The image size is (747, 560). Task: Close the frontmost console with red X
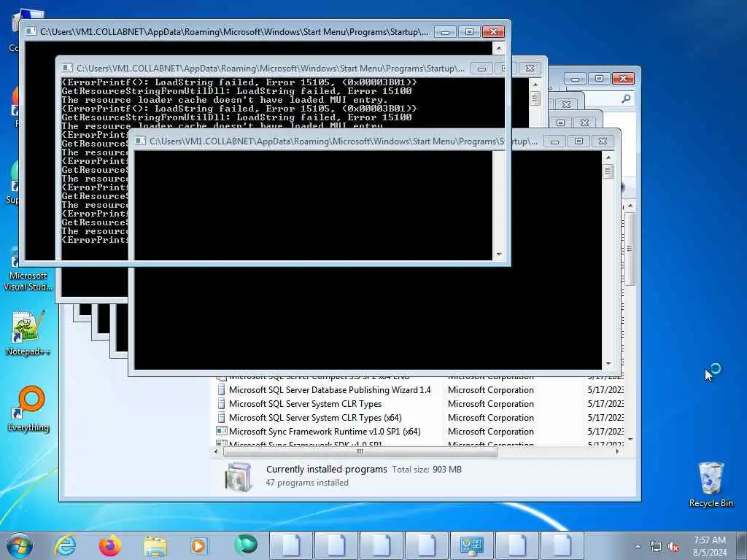(x=493, y=31)
